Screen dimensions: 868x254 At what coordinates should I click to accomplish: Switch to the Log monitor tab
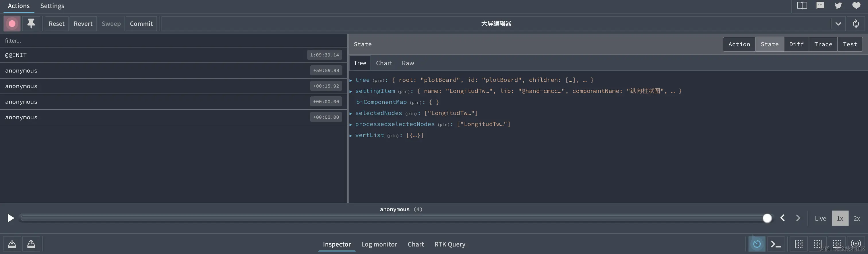point(379,244)
